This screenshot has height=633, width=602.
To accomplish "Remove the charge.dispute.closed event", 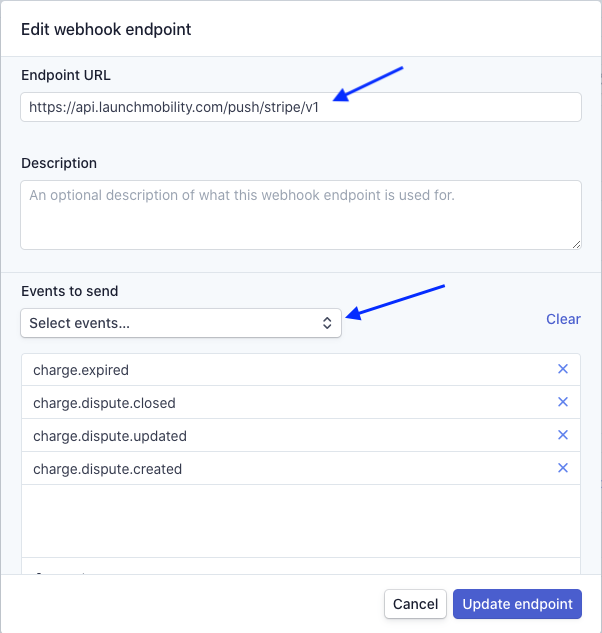I will click(563, 402).
